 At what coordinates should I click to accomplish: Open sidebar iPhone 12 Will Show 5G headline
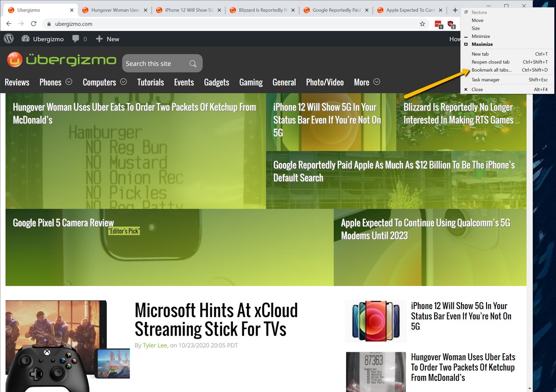tap(461, 316)
